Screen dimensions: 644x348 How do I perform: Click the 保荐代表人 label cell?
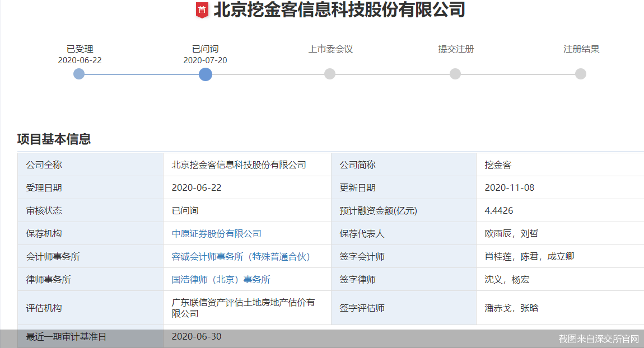(403, 233)
